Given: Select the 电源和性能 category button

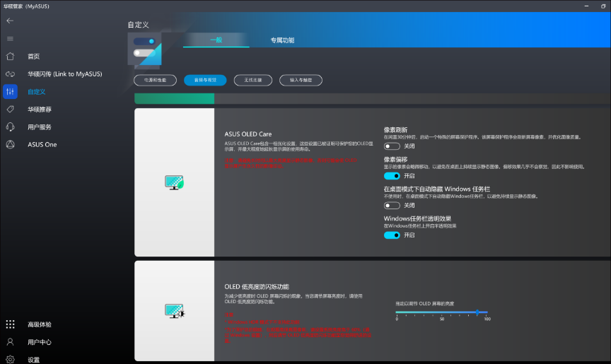Looking at the screenshot, I should tap(155, 80).
